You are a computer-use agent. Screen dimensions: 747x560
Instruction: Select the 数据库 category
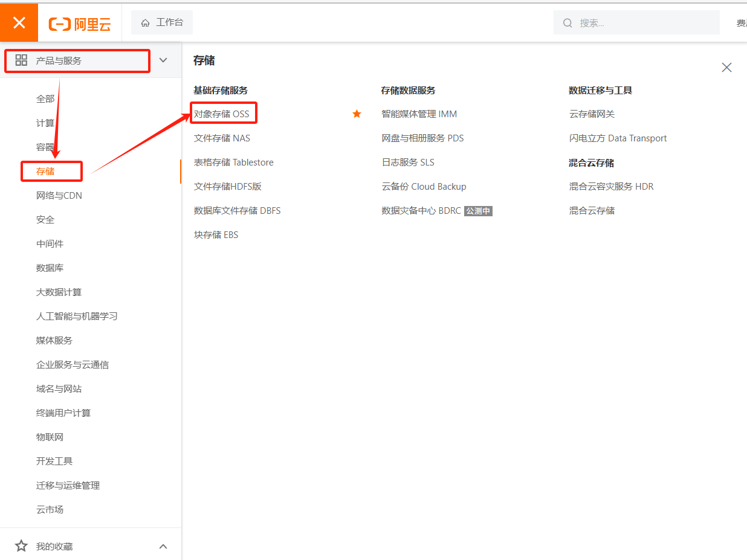point(50,268)
